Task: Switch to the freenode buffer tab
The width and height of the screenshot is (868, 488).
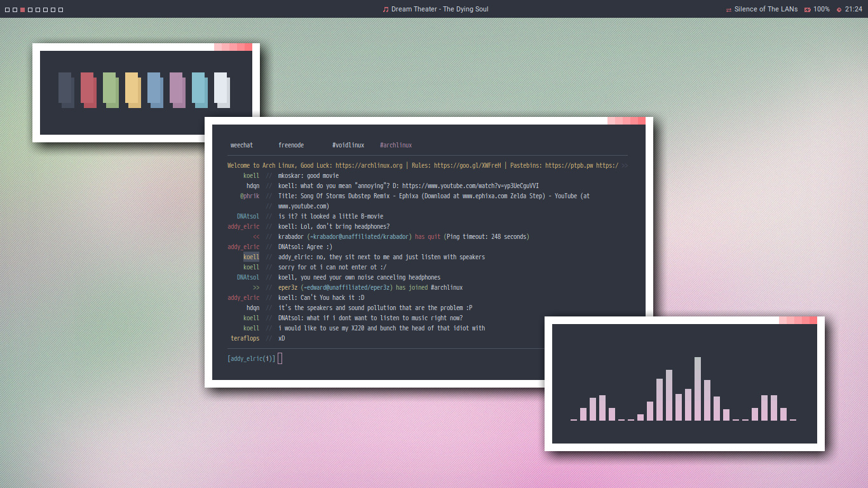Action: 291,146
